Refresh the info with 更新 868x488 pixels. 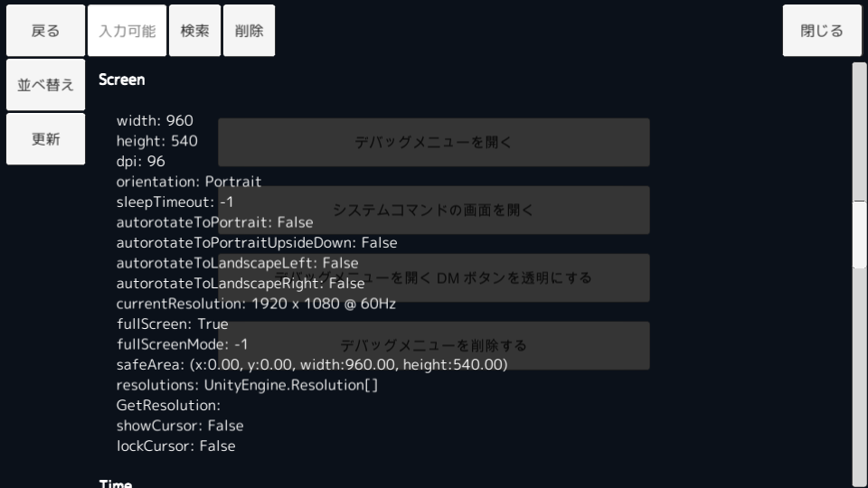coord(45,139)
